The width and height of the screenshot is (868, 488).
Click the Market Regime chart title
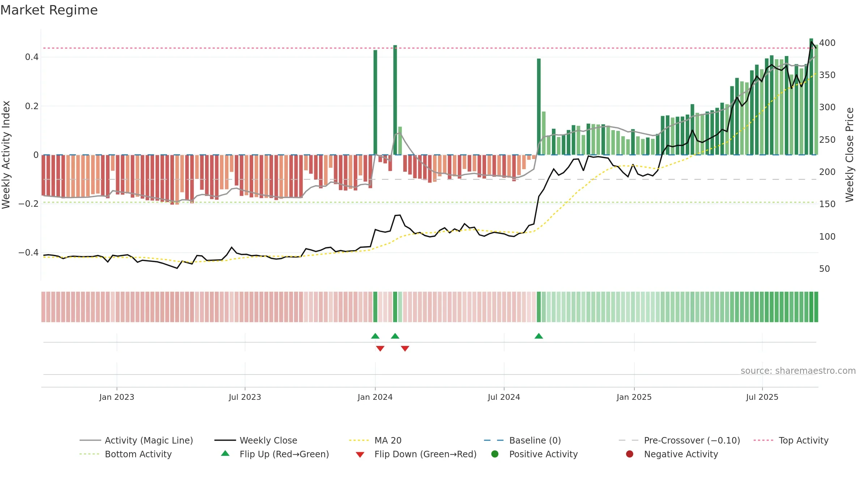[x=49, y=10]
